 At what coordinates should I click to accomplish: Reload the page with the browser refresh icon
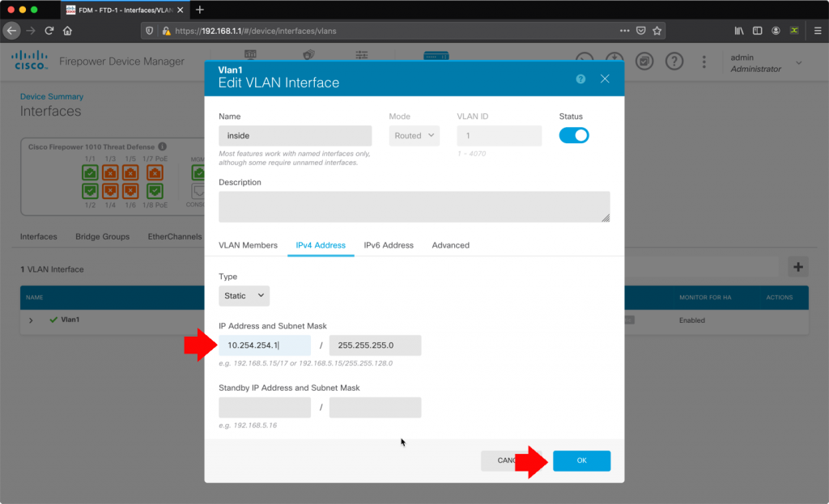coord(50,31)
